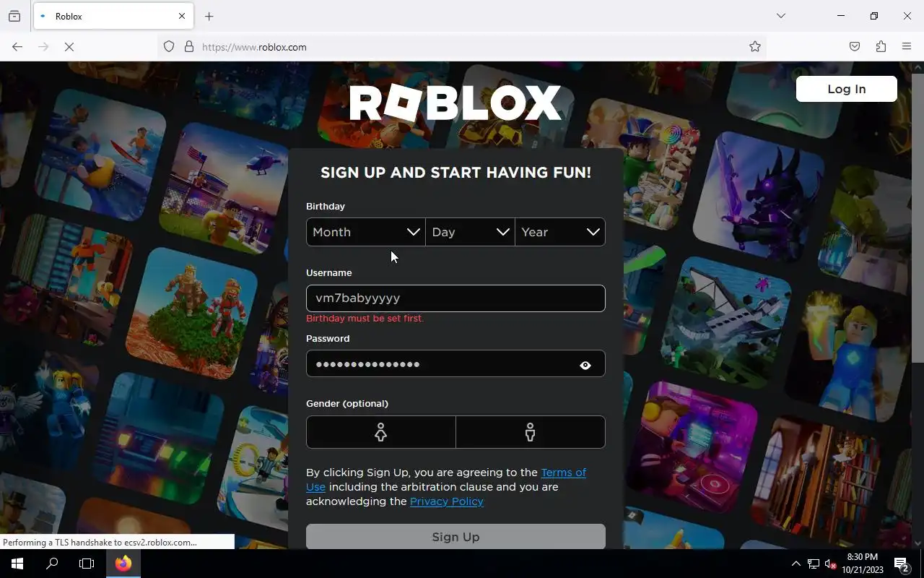Select the male gender icon
The width and height of the screenshot is (924, 578).
pyautogui.click(x=531, y=432)
